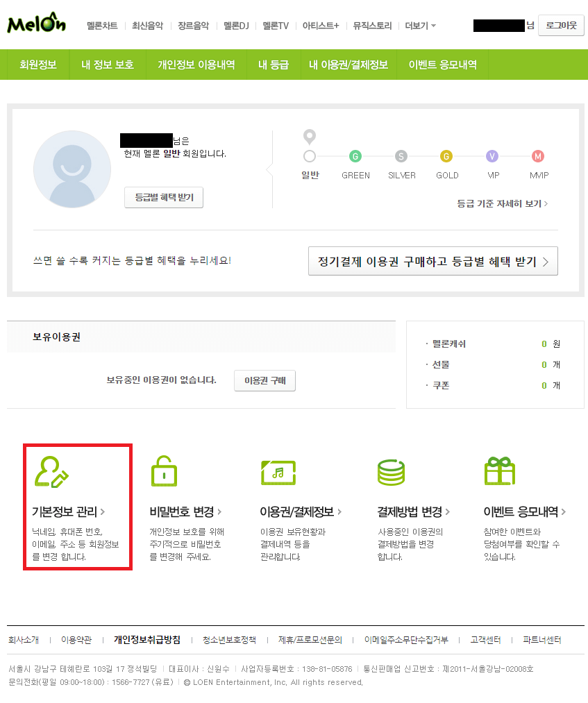588x703 pixels.
Task: Click the 이용권 구매 button
Action: (x=264, y=380)
